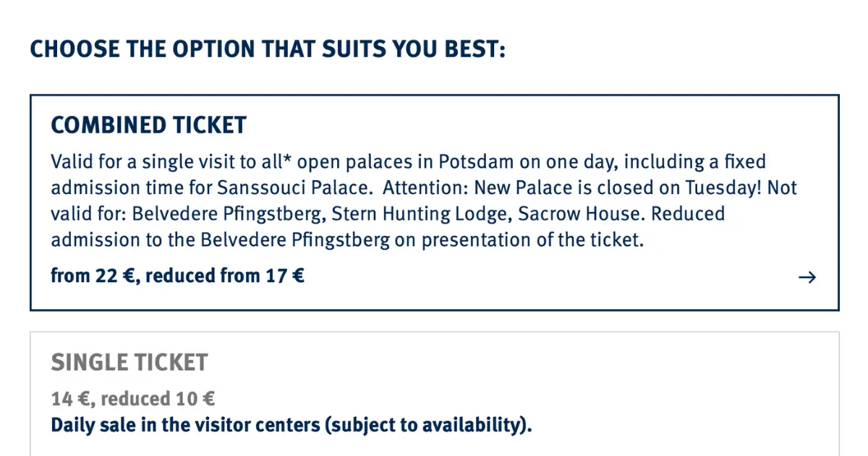Click the 'Choose the option that suits you best' heading
868x456 pixels.
tap(268, 51)
